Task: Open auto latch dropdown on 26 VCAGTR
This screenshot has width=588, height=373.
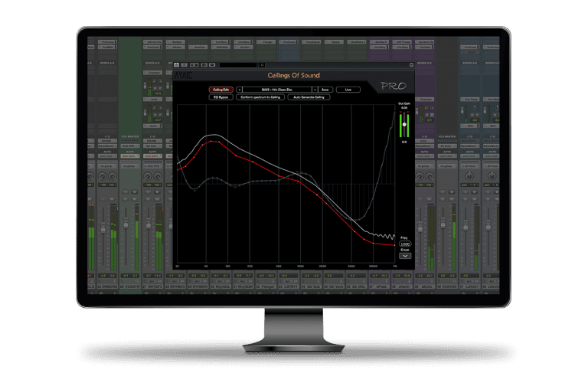Action: click(x=129, y=156)
